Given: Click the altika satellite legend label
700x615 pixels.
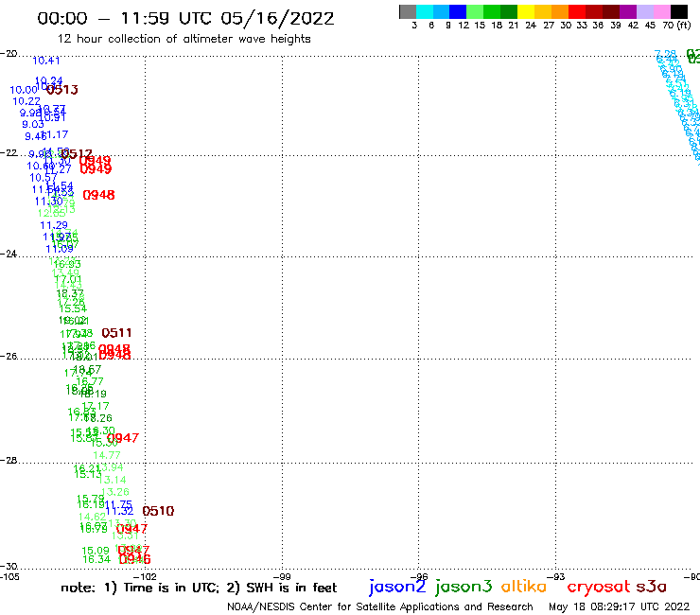Looking at the screenshot, I should coord(524,587).
